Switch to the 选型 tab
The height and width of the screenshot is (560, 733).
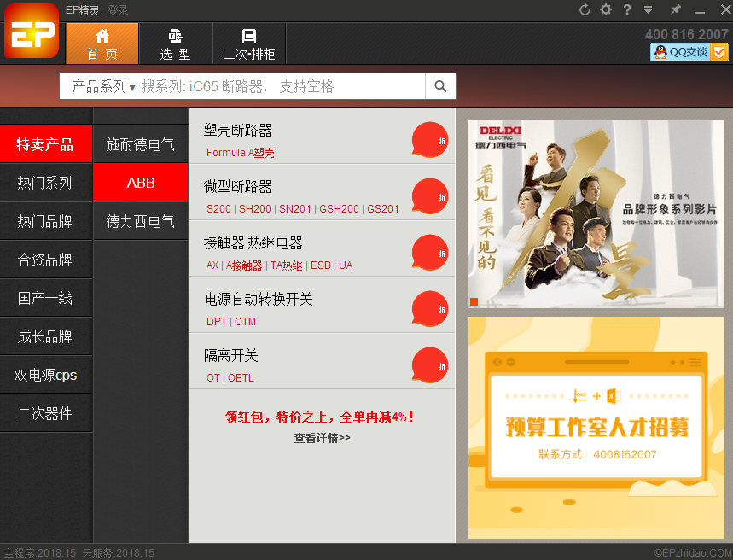tap(175, 44)
